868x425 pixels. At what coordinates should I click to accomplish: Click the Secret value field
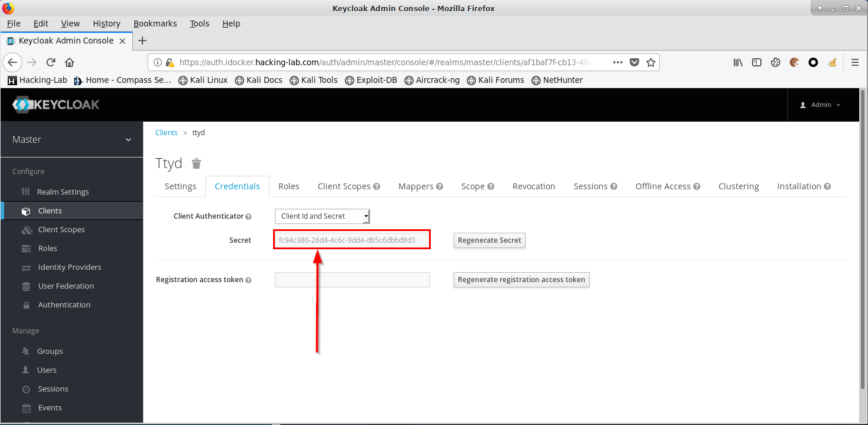pos(352,240)
